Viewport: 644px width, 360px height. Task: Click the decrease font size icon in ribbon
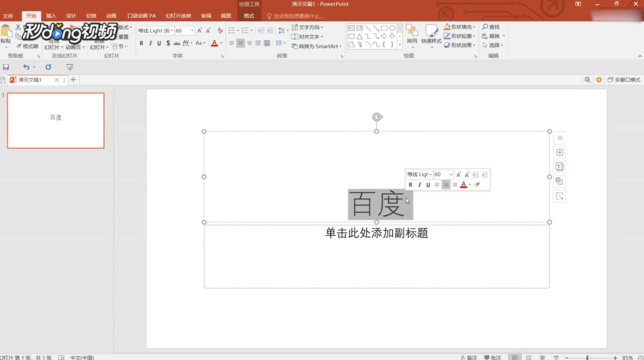208,31
